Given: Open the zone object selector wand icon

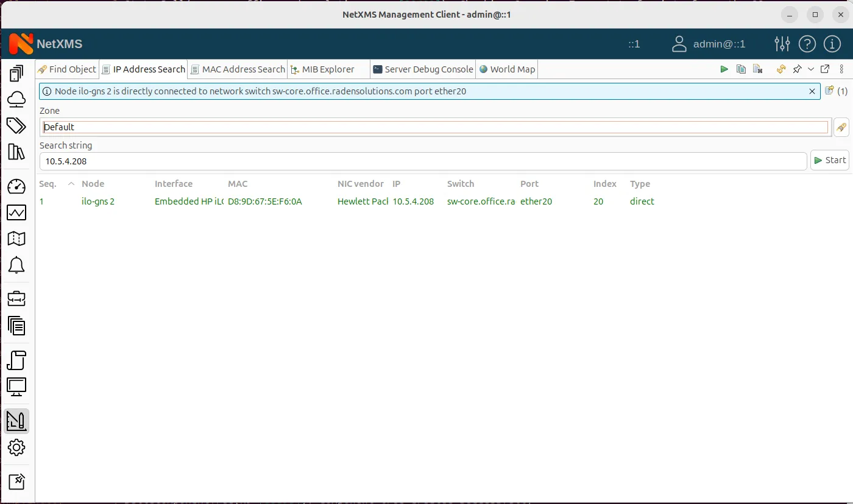Looking at the screenshot, I should pyautogui.click(x=841, y=127).
